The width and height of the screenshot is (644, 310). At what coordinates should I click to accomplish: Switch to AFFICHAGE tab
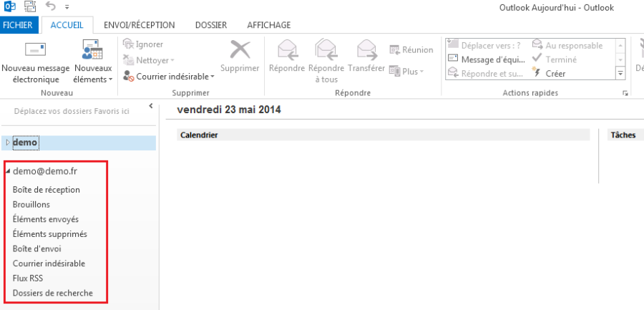click(x=268, y=25)
